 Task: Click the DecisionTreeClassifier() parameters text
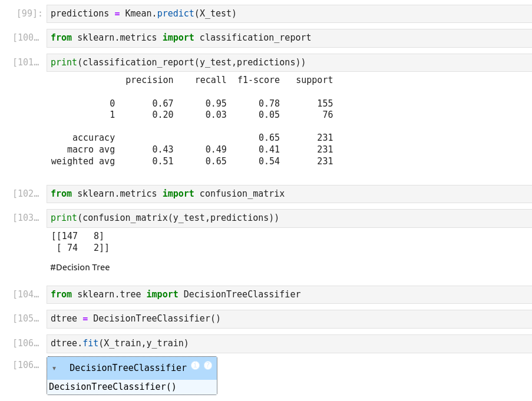[113, 387]
